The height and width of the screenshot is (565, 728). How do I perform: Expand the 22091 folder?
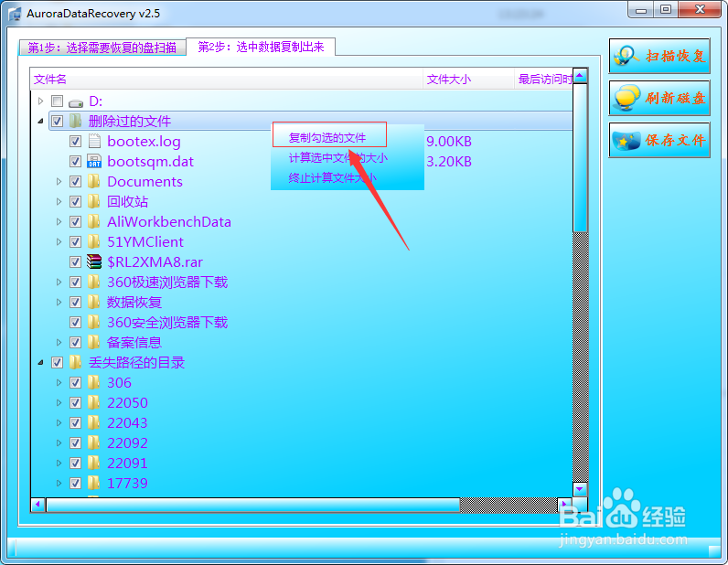[x=59, y=463]
